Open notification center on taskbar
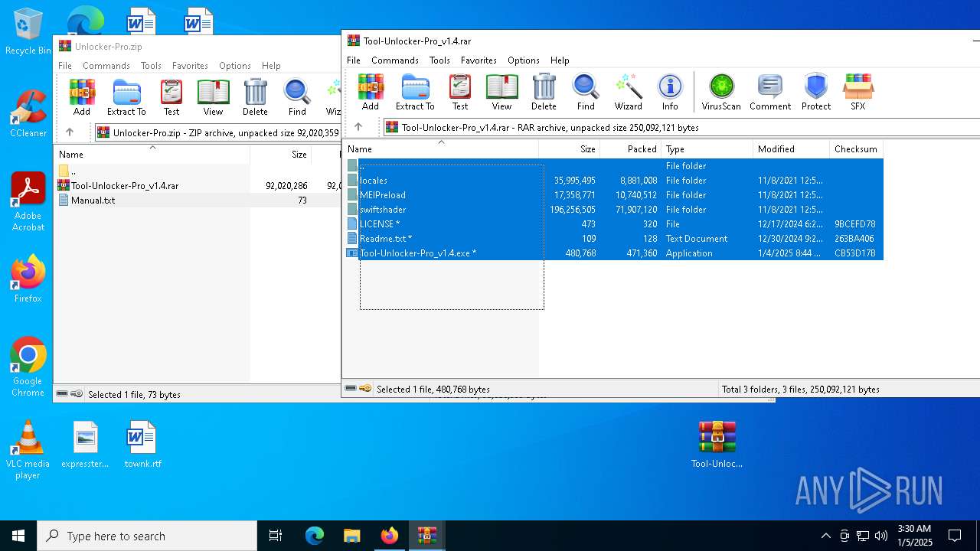 (x=955, y=536)
